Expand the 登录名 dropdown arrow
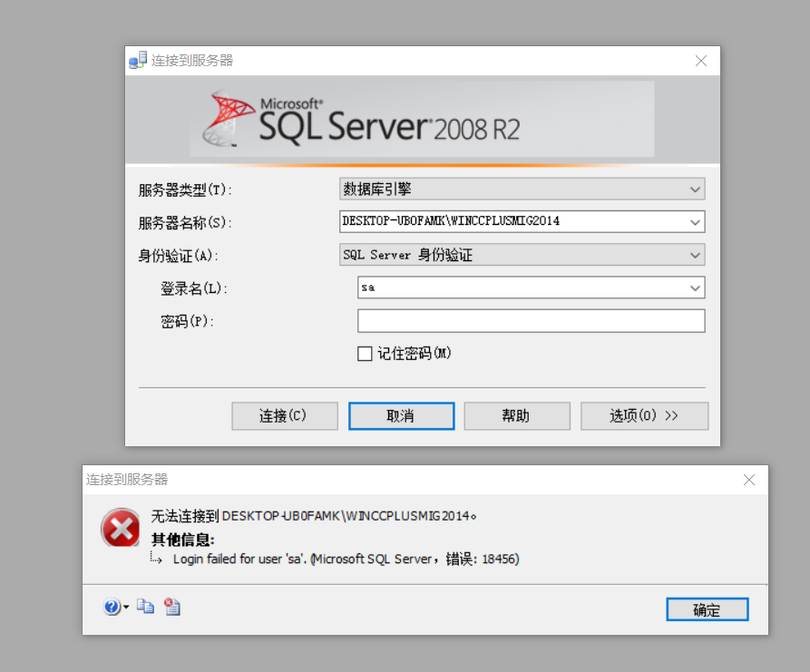810x672 pixels. pos(695,287)
